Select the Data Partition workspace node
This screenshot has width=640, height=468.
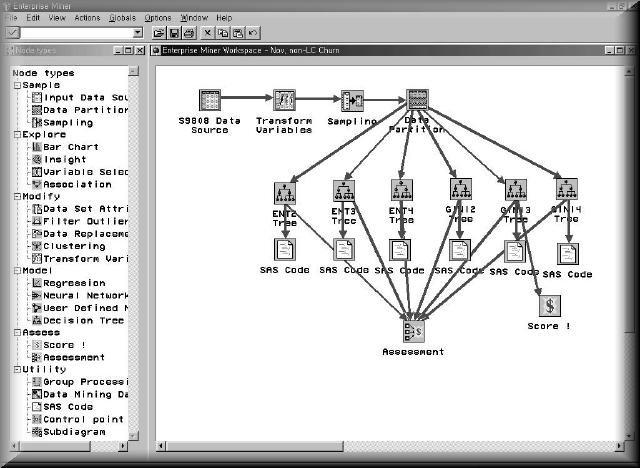click(x=417, y=100)
